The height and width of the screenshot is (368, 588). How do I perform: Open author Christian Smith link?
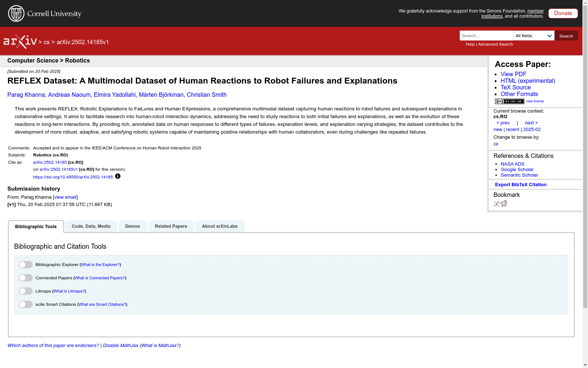(x=207, y=95)
